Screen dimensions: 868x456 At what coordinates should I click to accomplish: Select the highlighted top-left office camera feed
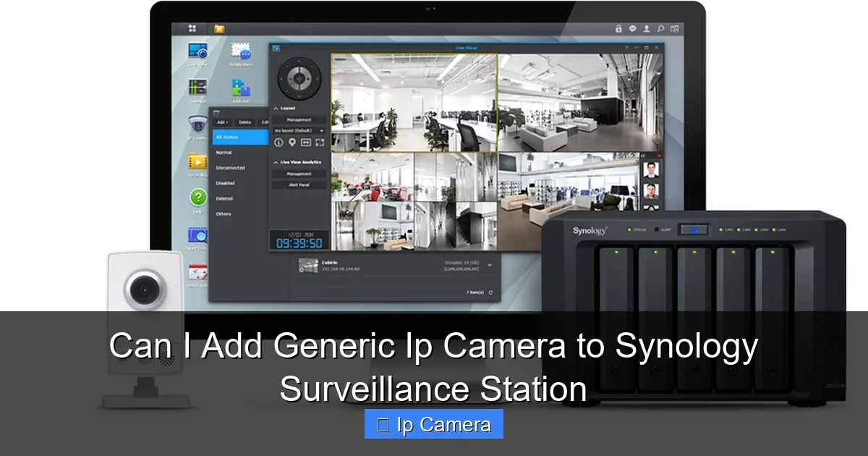coord(414,102)
